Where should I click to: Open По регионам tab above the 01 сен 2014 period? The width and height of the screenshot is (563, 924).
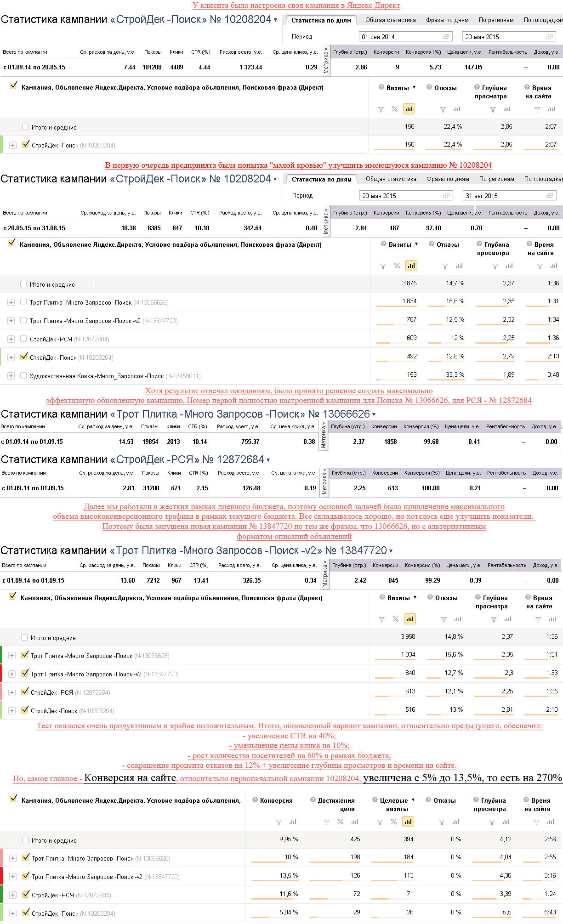496,20
